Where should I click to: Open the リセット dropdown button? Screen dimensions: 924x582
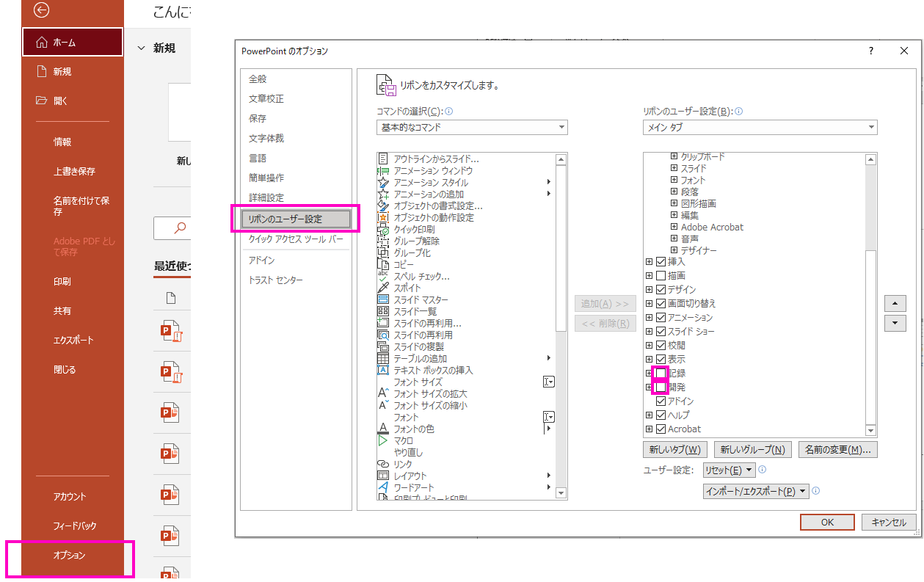click(729, 470)
